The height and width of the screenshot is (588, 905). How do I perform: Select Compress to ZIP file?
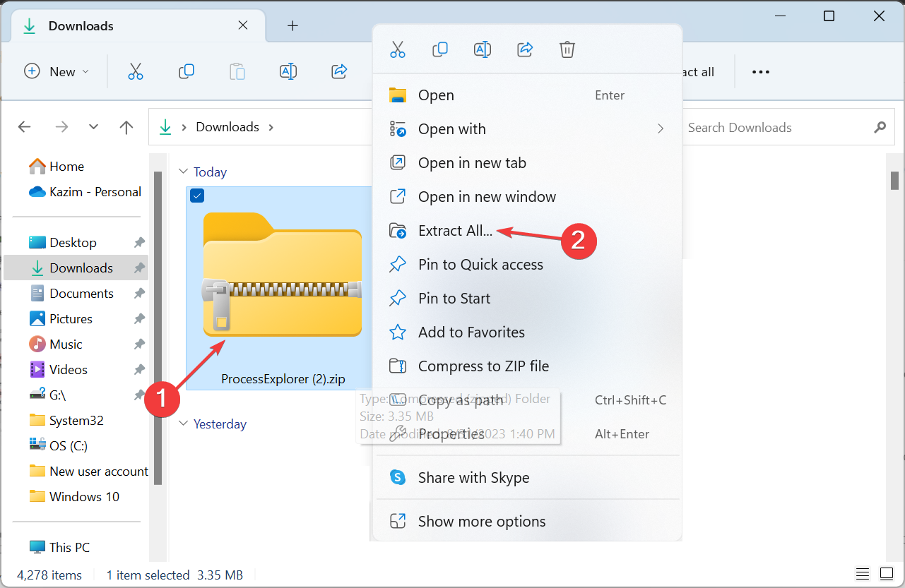click(527, 366)
